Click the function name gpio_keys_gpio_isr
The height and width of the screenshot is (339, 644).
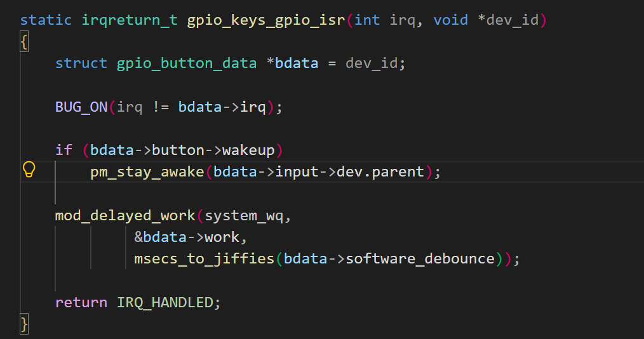(266, 20)
